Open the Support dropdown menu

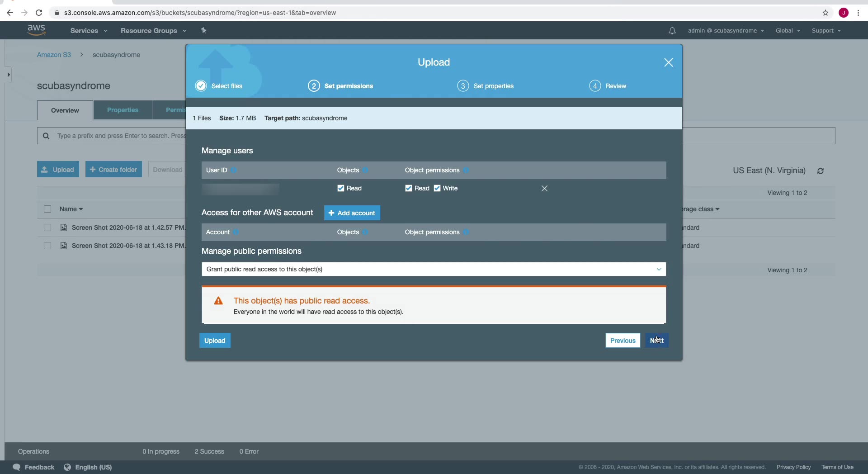click(826, 31)
